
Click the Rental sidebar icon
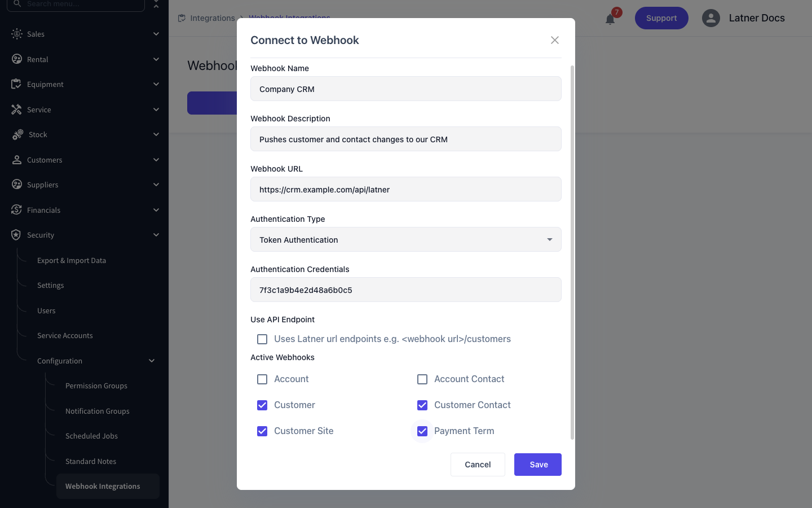[17, 59]
